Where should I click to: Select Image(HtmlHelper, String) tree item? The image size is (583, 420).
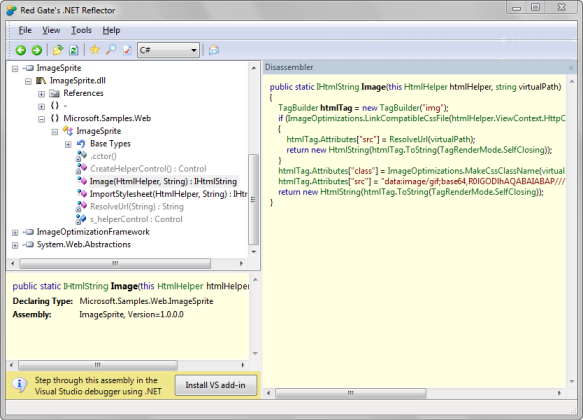point(163,181)
